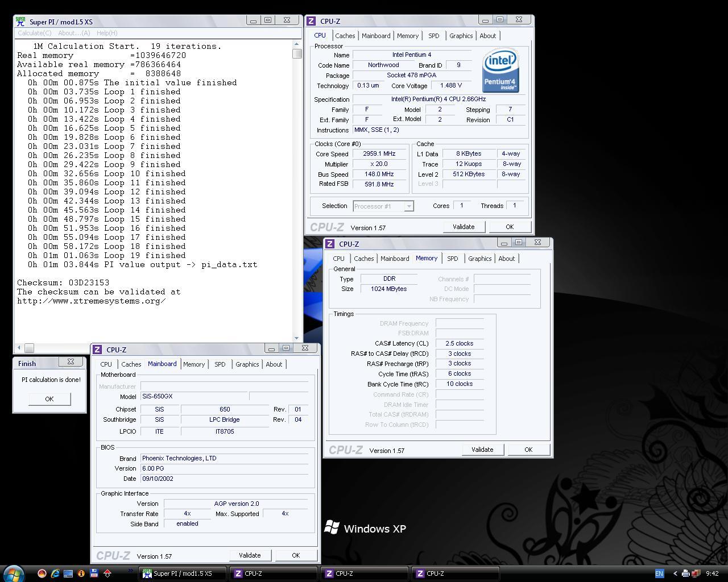728x582 pixels.
Task: Select Graphics tab in CPU-Z Memory window
Action: (x=480, y=259)
